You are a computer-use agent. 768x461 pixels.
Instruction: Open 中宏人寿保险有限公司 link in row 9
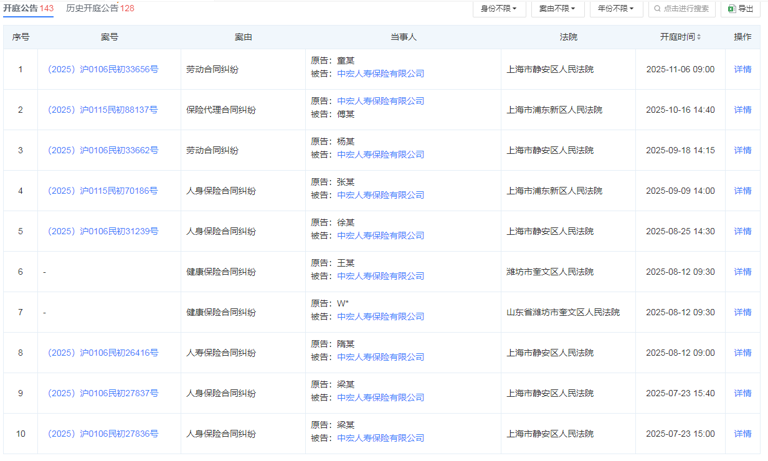[381, 397]
